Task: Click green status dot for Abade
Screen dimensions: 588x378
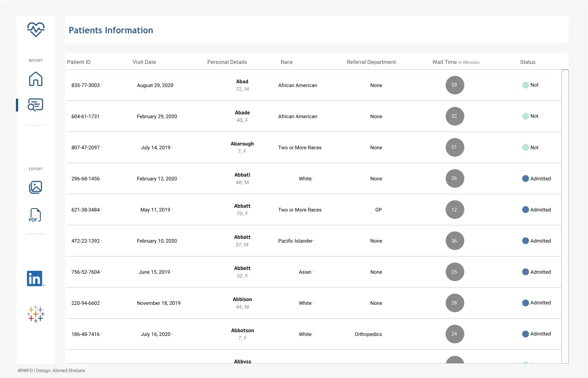Action: click(x=525, y=116)
